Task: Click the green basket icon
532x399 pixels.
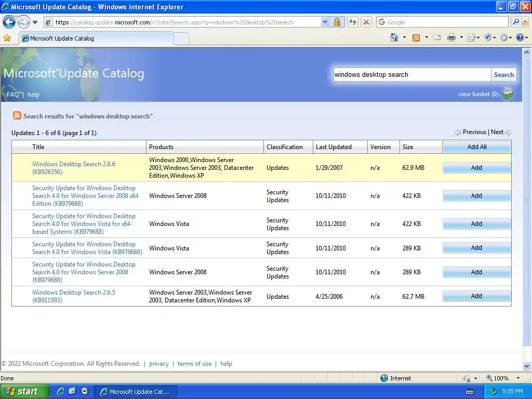Action: click(x=508, y=94)
